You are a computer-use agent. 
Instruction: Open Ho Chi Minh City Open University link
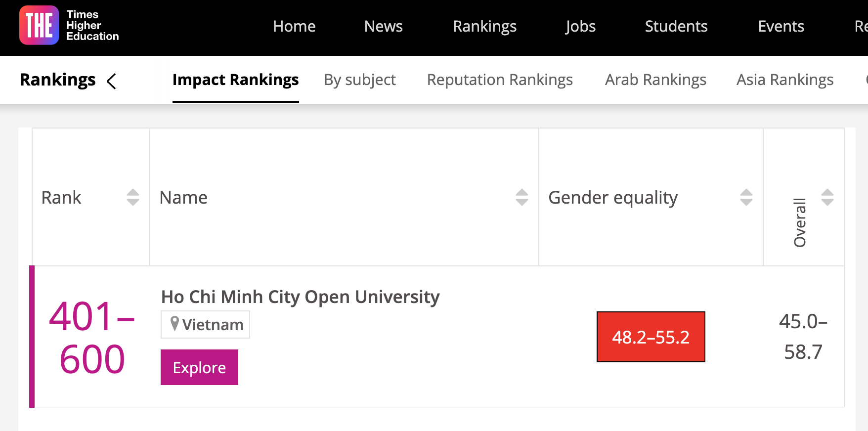tap(300, 297)
